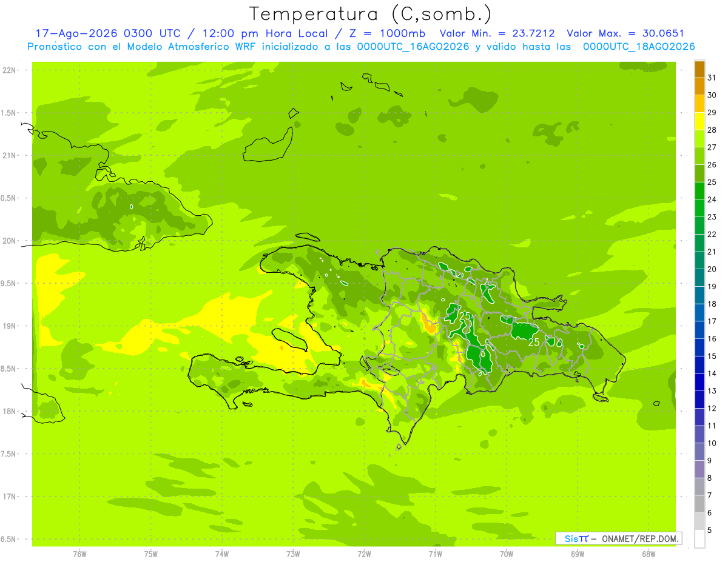Click the '73W' longitude axis label

[293, 554]
